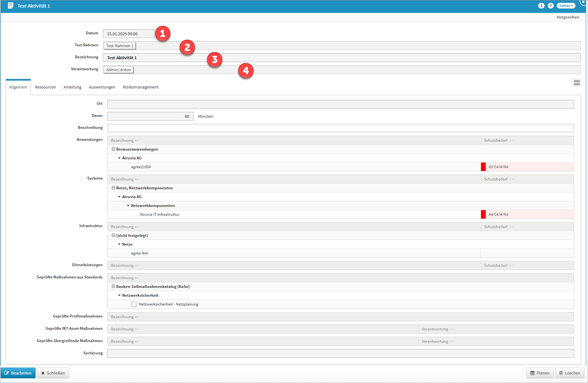Open help via question mark icon
Image resolution: width=588 pixels, height=383 pixels.
[551, 6]
